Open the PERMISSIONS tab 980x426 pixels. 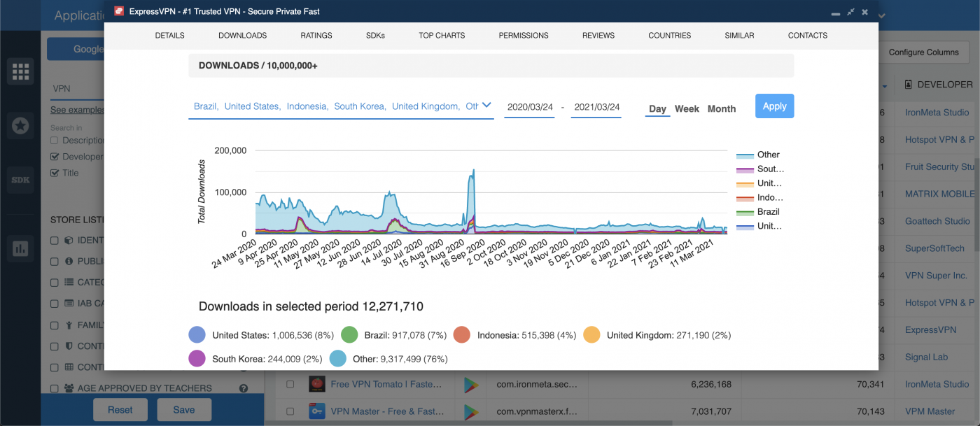pos(524,35)
